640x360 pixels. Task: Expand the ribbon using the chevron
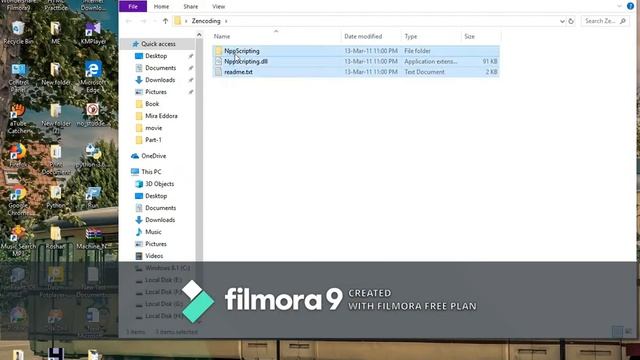pos(619,6)
